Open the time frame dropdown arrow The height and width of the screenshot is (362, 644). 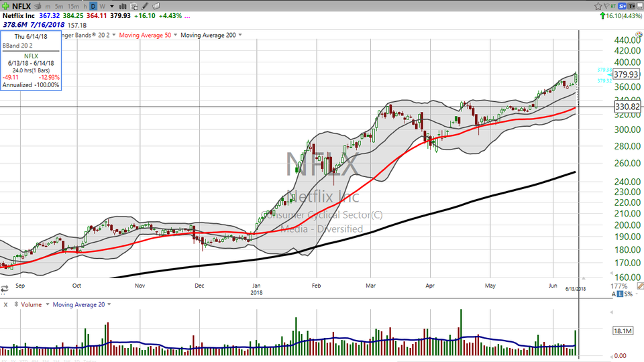111,6
